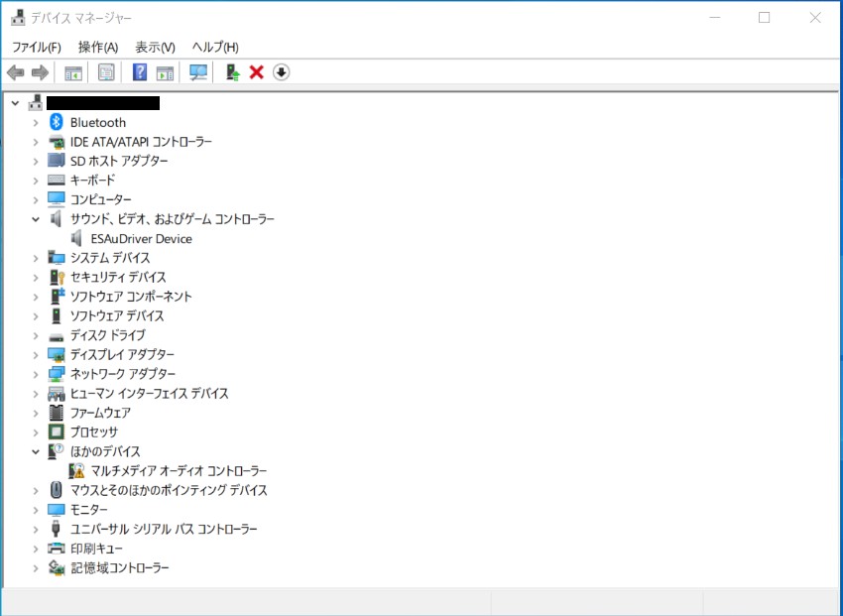Click the Properties toolbar icon

[x=106, y=72]
